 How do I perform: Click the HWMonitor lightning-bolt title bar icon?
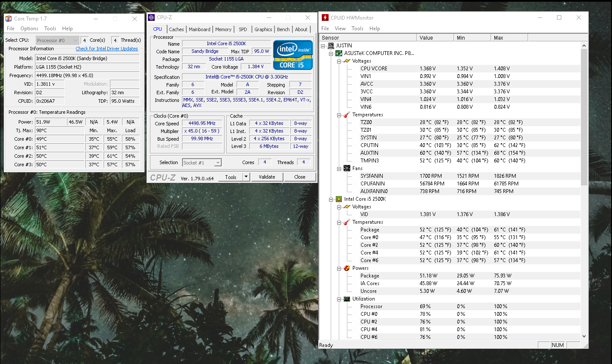pos(325,17)
